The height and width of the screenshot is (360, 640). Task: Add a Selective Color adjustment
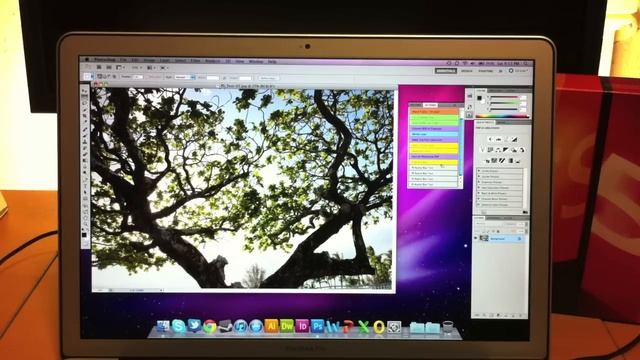point(518,160)
